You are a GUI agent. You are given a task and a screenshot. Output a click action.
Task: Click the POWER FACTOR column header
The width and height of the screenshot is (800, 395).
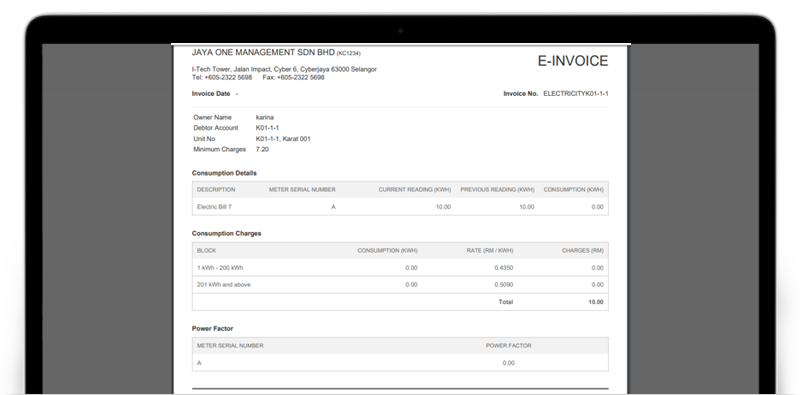click(508, 346)
